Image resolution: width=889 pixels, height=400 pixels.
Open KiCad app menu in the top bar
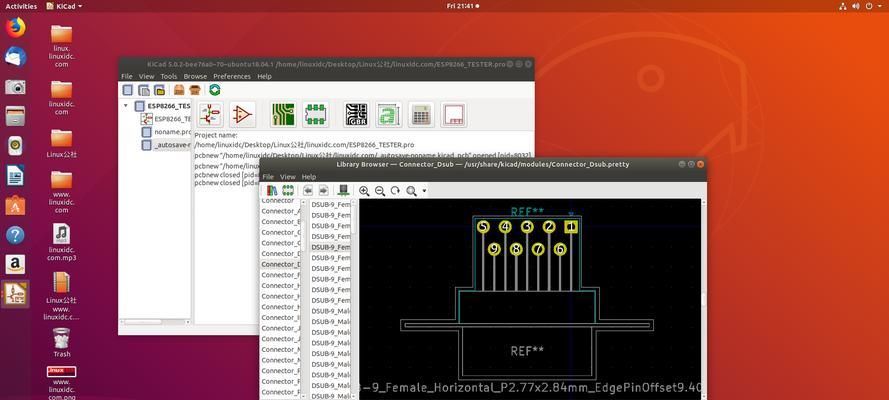click(x=64, y=6)
